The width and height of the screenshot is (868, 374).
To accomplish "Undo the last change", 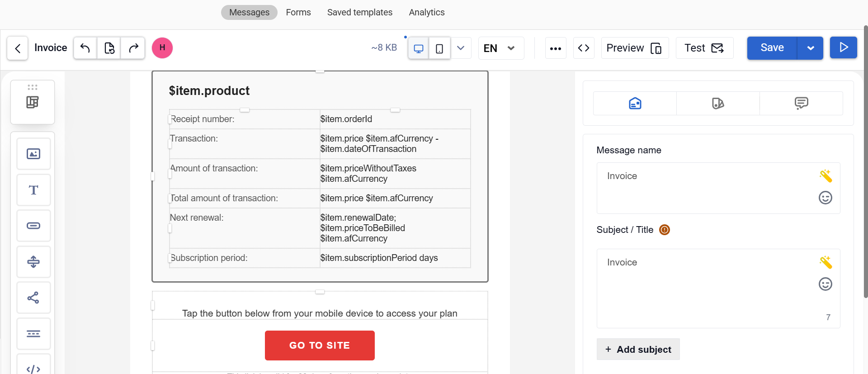I will point(85,48).
